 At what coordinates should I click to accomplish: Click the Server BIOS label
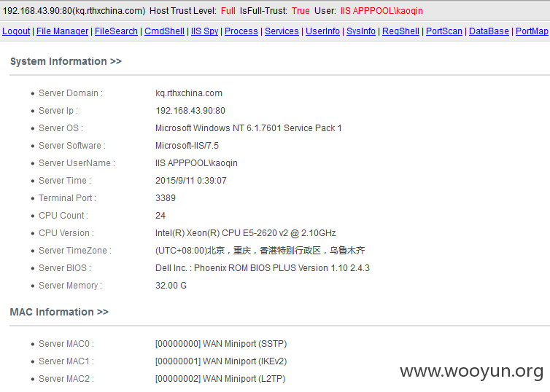[65, 268]
